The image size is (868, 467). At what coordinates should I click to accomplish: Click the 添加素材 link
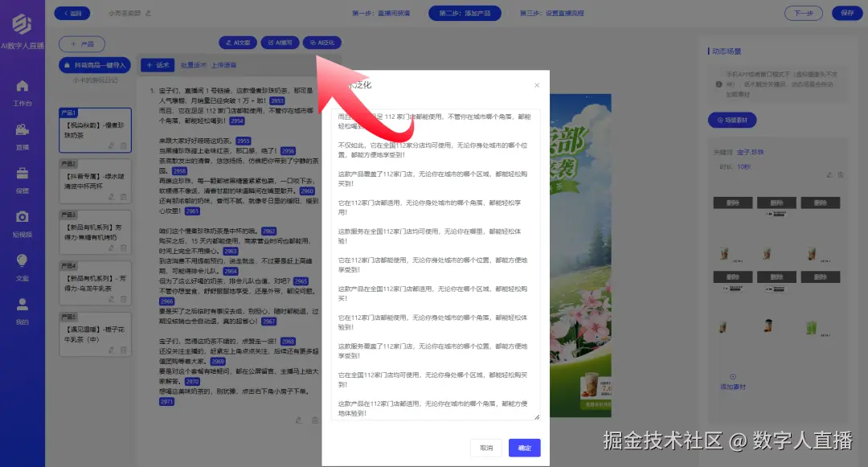(x=733, y=387)
